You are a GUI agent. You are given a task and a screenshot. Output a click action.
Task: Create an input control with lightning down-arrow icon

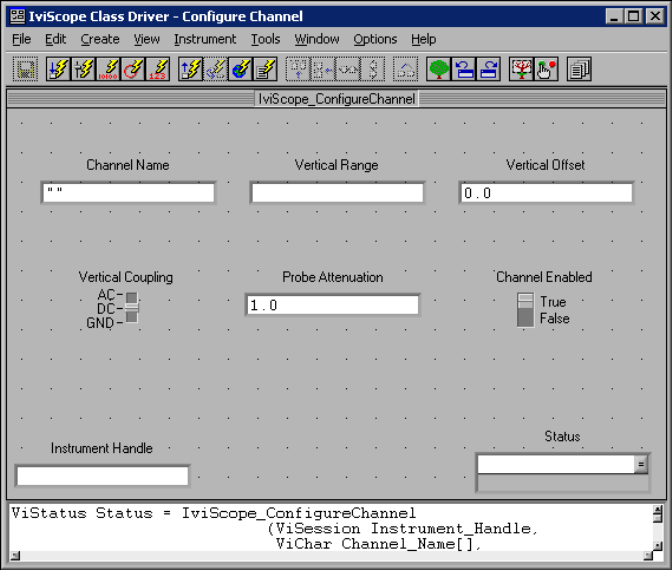[58, 69]
